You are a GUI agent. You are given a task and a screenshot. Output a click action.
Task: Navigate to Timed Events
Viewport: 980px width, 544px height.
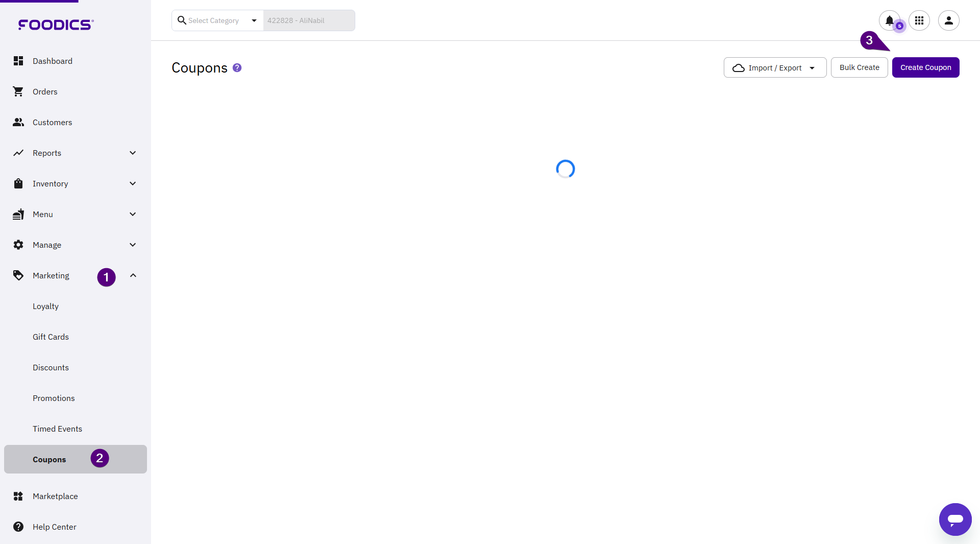(x=57, y=429)
